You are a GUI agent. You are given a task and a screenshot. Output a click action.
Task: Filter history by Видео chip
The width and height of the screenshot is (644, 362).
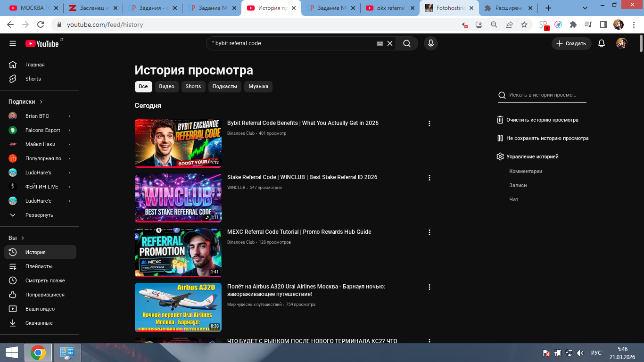click(x=166, y=87)
